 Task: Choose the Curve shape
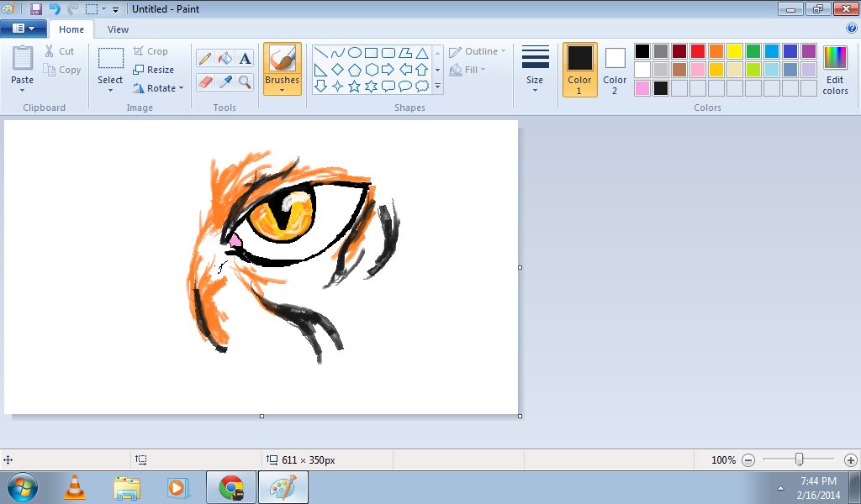[338, 53]
